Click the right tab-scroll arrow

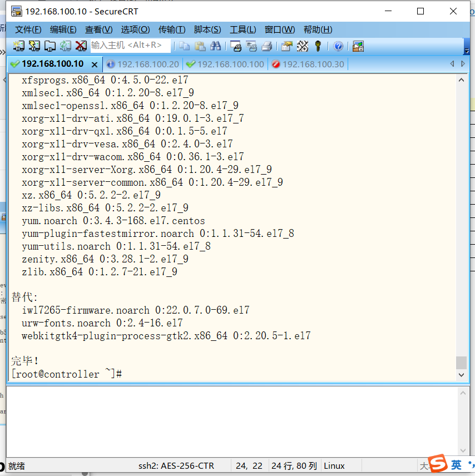tap(462, 64)
